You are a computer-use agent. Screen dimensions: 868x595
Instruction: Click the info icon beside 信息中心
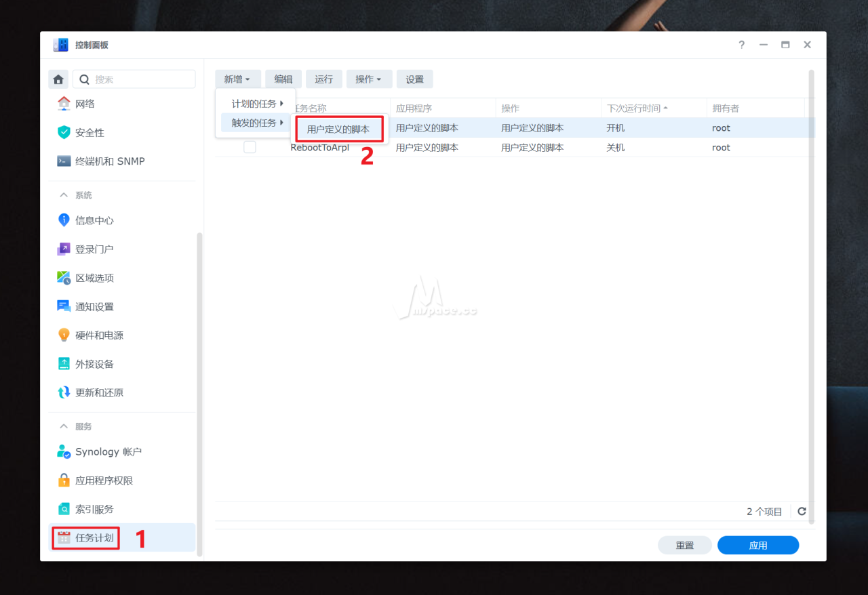tap(64, 220)
